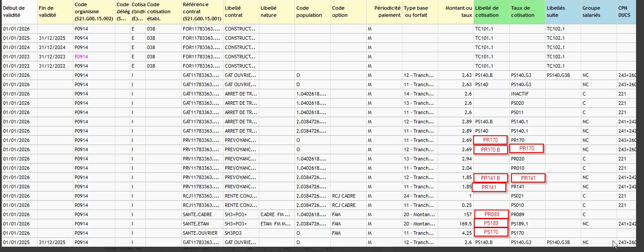Click the SANTE.ETAM contract reference cell
This screenshot has width=644, height=252.
coord(201,224)
